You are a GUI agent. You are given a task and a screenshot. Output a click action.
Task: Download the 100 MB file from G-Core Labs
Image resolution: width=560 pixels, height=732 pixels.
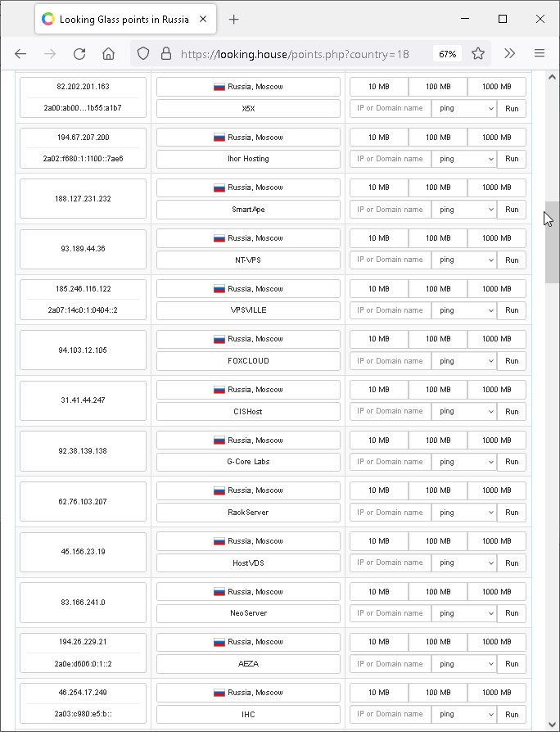pyautogui.click(x=438, y=441)
